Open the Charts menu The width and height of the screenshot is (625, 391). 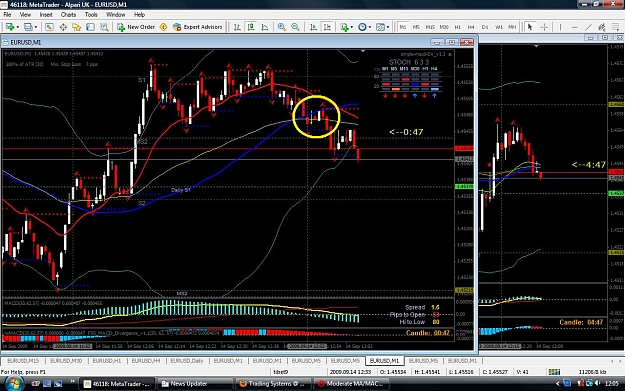(x=68, y=15)
